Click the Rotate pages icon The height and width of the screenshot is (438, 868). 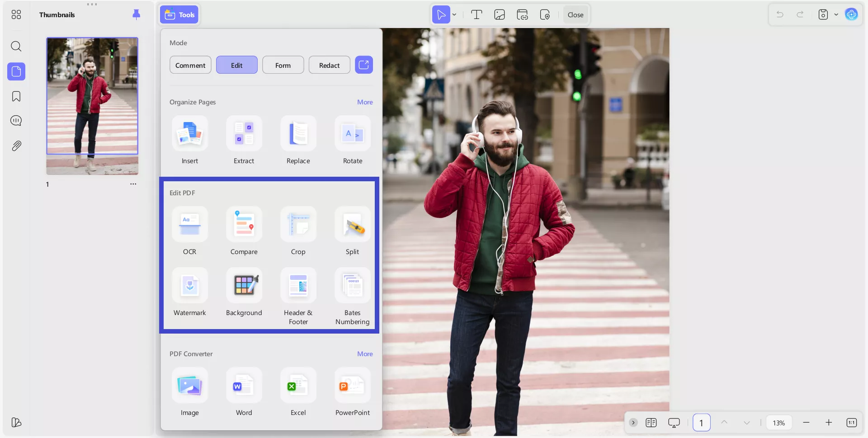click(352, 134)
